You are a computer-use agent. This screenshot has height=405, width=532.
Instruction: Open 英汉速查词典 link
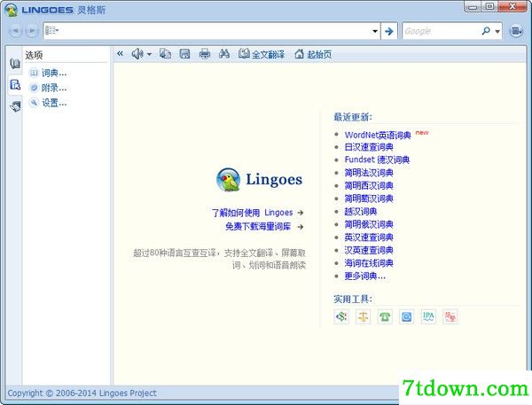click(369, 238)
